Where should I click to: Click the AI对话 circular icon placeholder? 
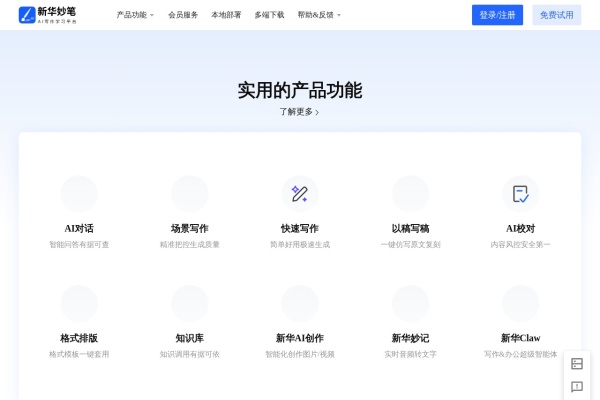(79, 194)
